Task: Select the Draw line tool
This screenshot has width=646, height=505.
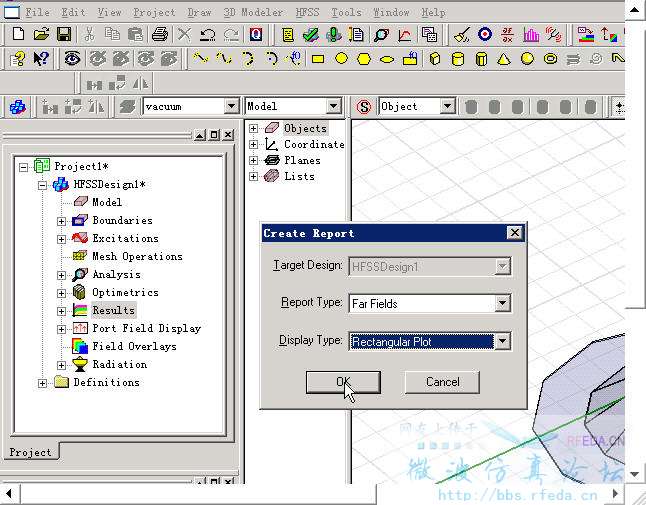Action: [x=201, y=58]
